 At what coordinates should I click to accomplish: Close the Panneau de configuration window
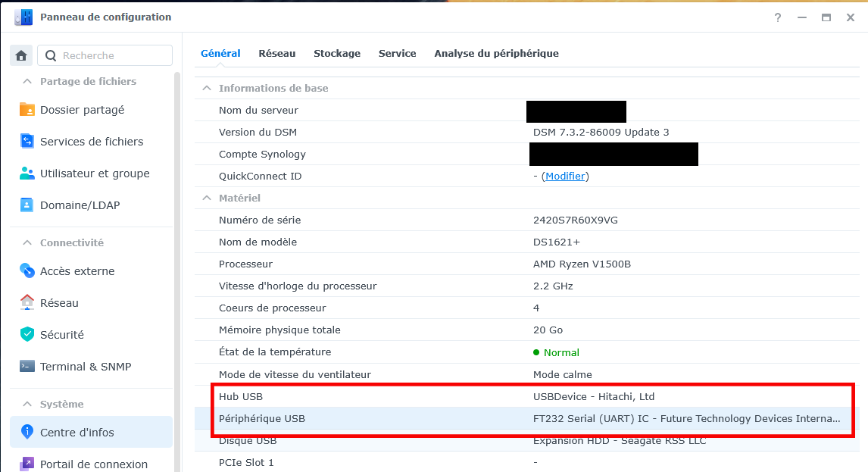click(851, 17)
